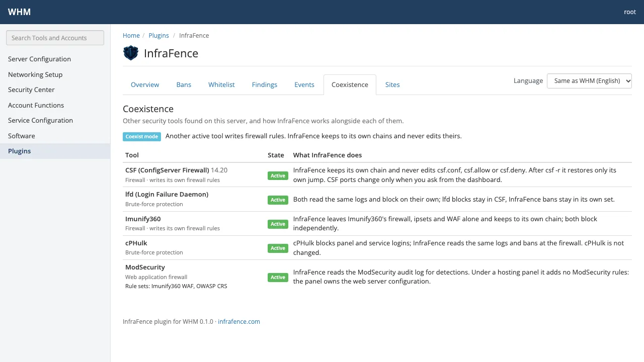Go to the Whitelist tab

coord(221,84)
